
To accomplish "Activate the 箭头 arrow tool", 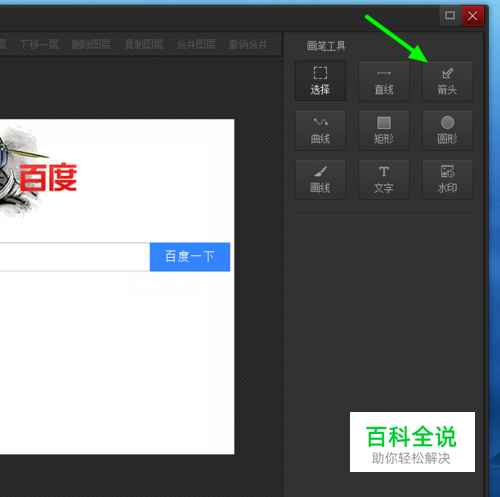I will 448,81.
